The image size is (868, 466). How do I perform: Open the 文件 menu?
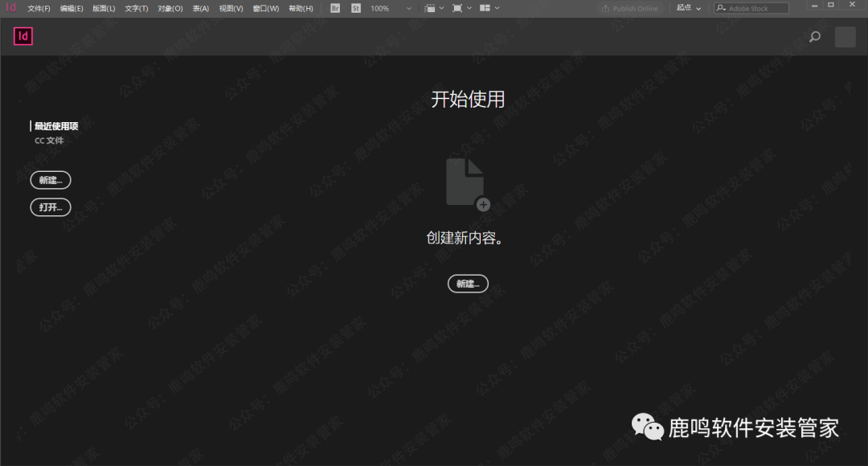38,8
